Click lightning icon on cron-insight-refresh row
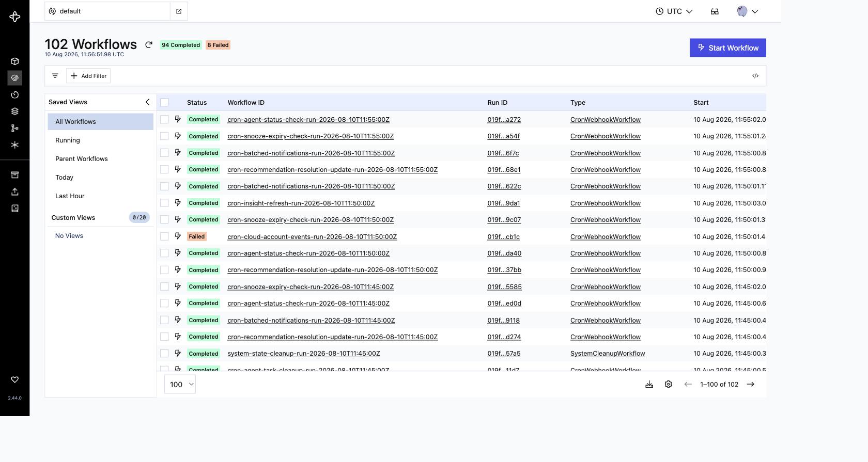The width and height of the screenshot is (868, 462). pos(178,203)
